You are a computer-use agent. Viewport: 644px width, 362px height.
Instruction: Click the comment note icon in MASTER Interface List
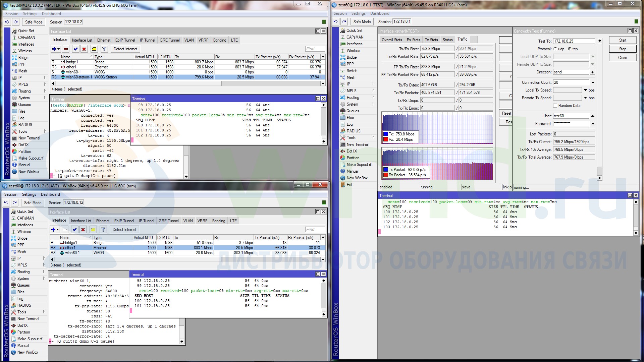click(x=94, y=49)
